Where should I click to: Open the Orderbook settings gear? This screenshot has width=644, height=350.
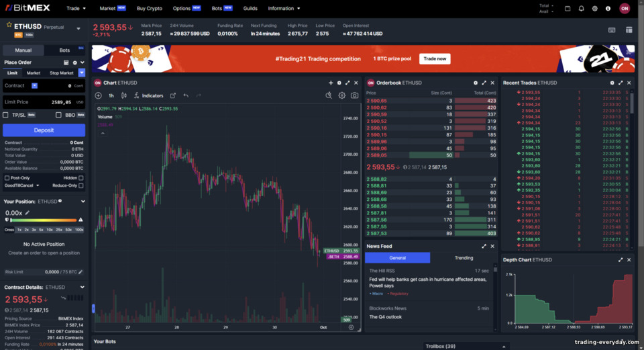476,83
